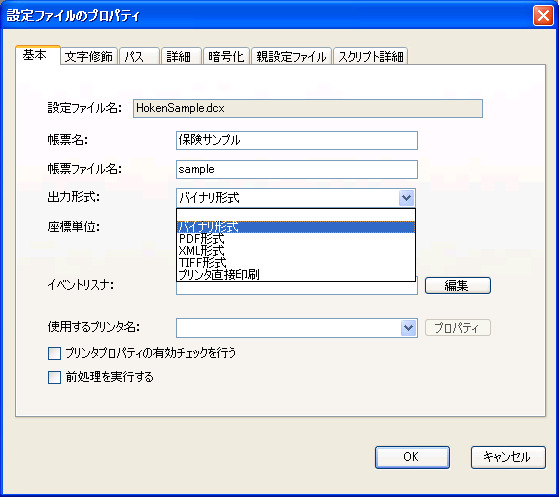
Task: Expand the 使用するプリンタ名 dropdown
Action: tap(408, 328)
